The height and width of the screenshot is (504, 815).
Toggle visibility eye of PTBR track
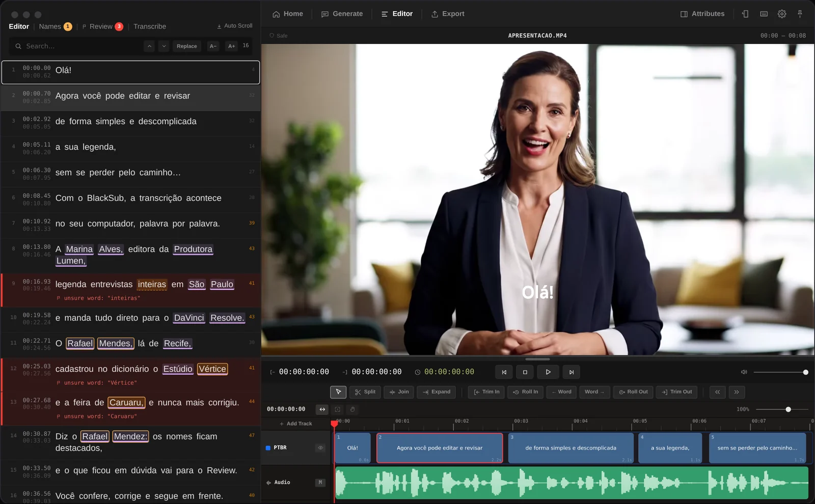click(x=320, y=448)
